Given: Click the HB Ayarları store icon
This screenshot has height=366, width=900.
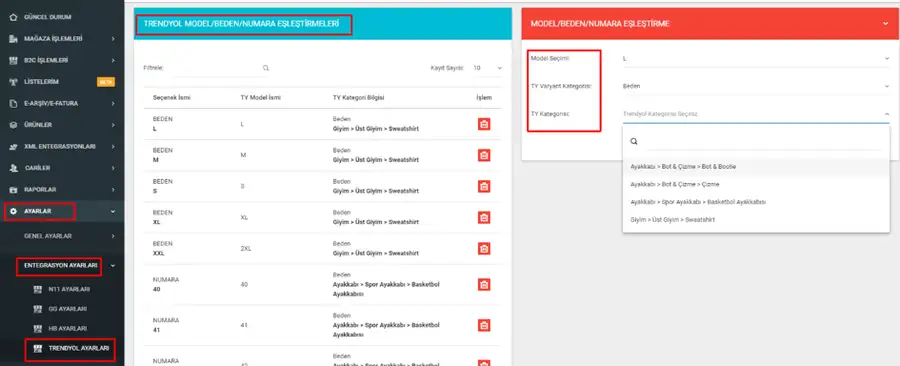Looking at the screenshot, I should click(x=38, y=328).
